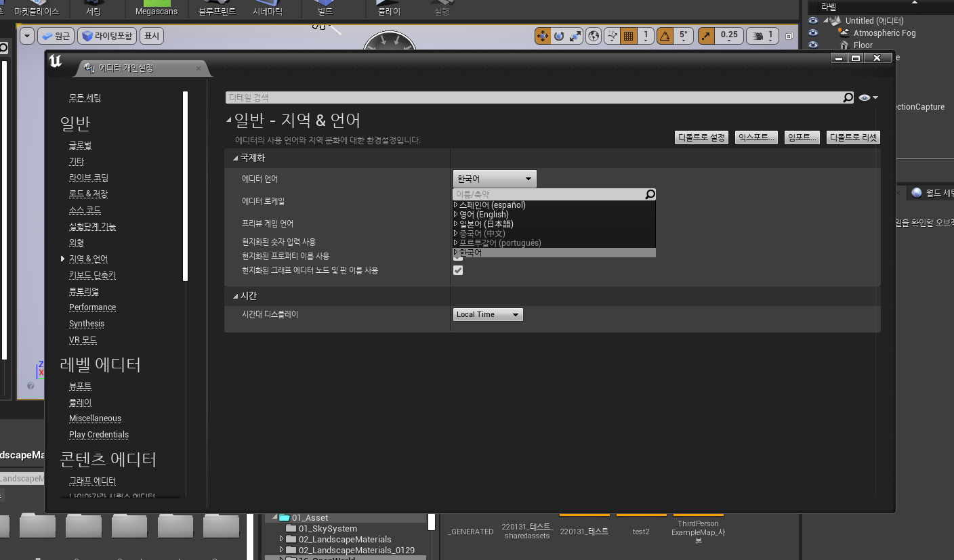Open 뷰포트 settings under 레벨 에디터
The image size is (954, 560).
point(80,386)
